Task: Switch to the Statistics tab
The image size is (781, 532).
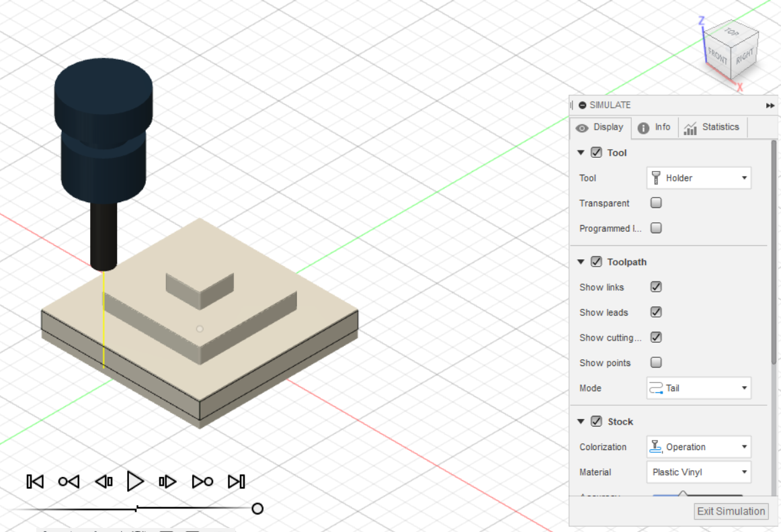Action: pos(712,128)
